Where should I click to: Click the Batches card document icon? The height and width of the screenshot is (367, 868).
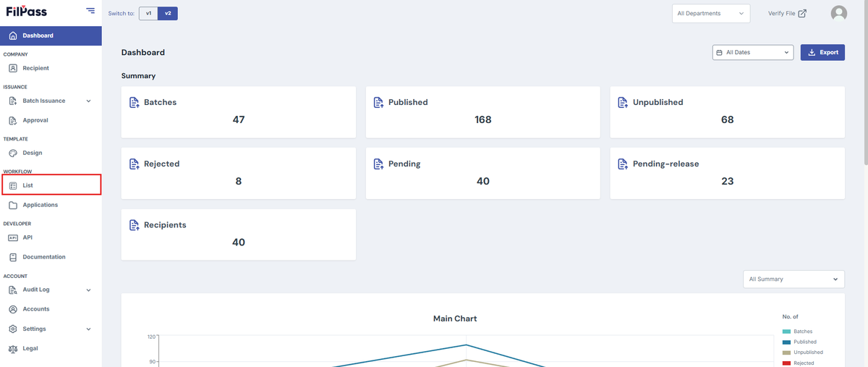[133, 103]
